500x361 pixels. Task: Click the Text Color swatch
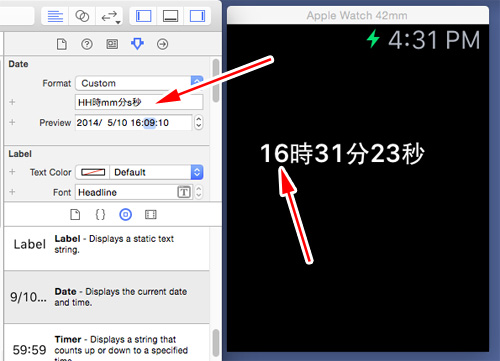point(93,172)
